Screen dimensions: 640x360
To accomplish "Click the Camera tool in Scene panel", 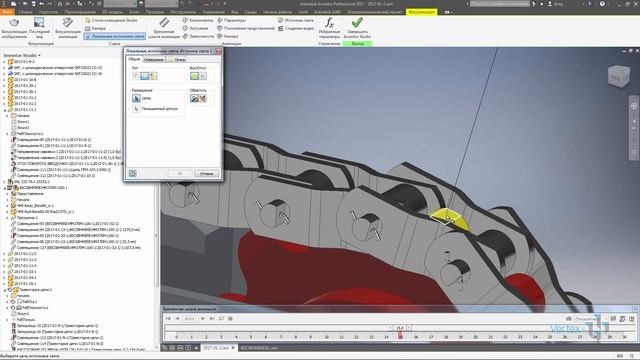I will tap(96, 28).
